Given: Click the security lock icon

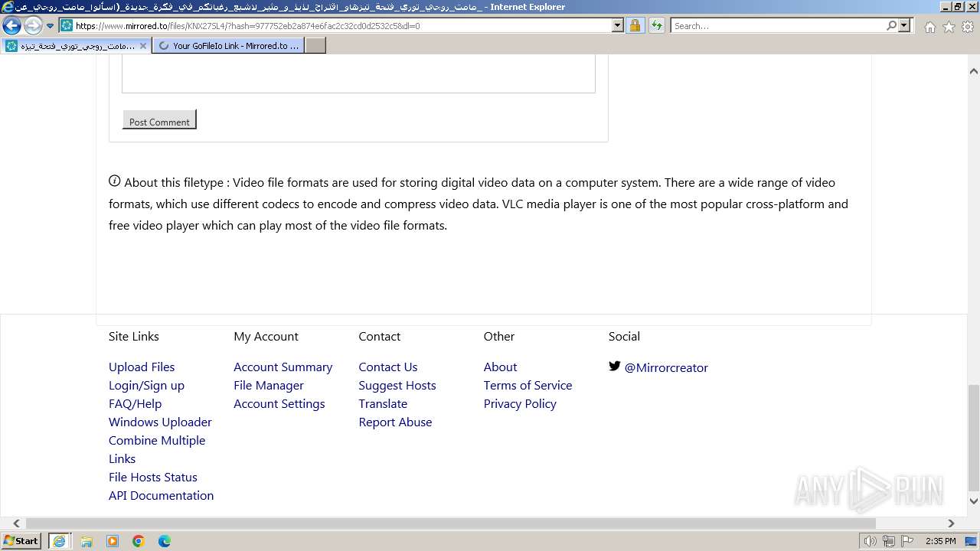Looking at the screenshot, I should pyautogui.click(x=635, y=26).
